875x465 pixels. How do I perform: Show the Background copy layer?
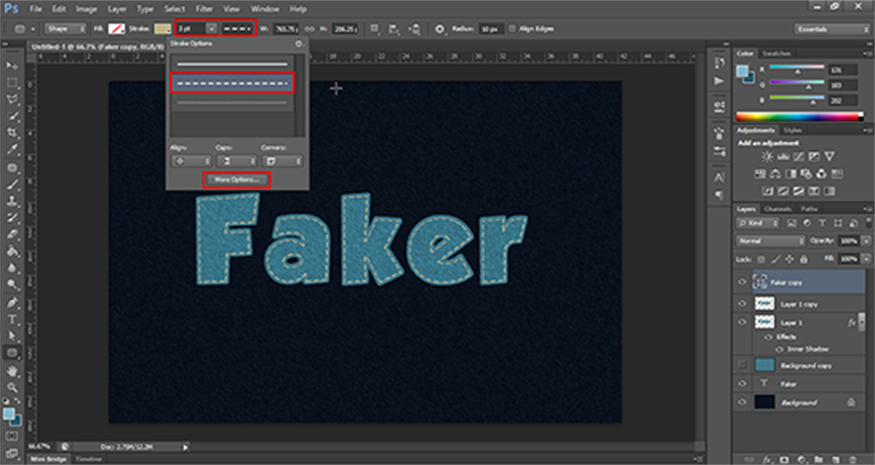742,365
